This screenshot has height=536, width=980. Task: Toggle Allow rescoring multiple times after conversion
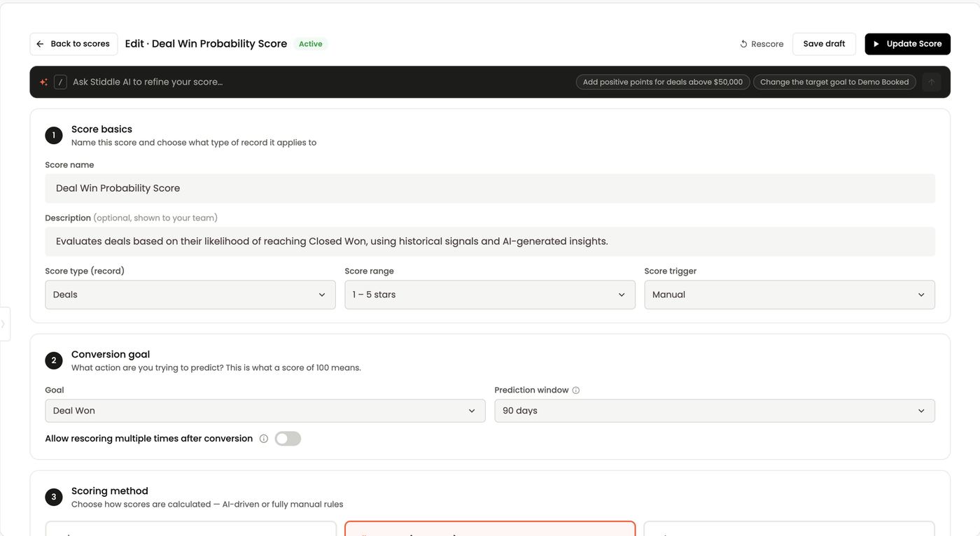click(x=288, y=439)
